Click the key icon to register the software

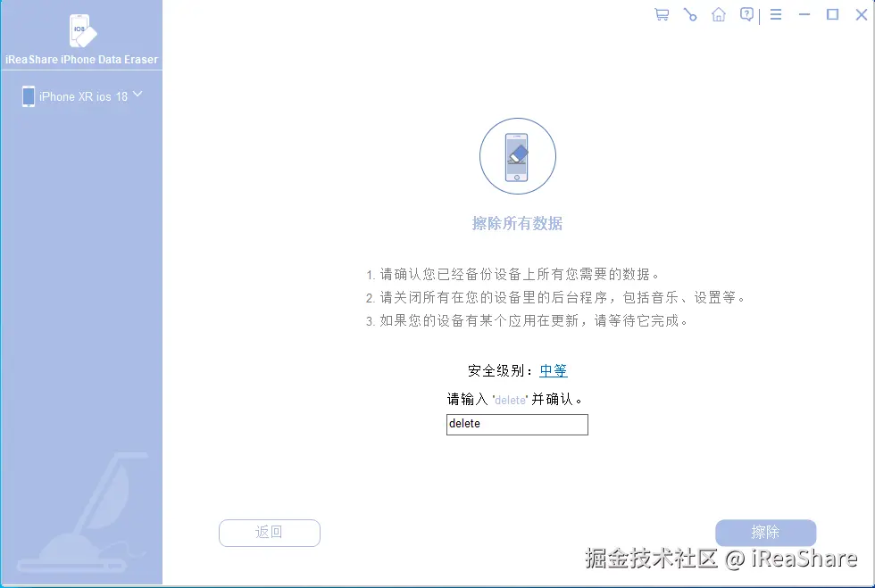[689, 14]
